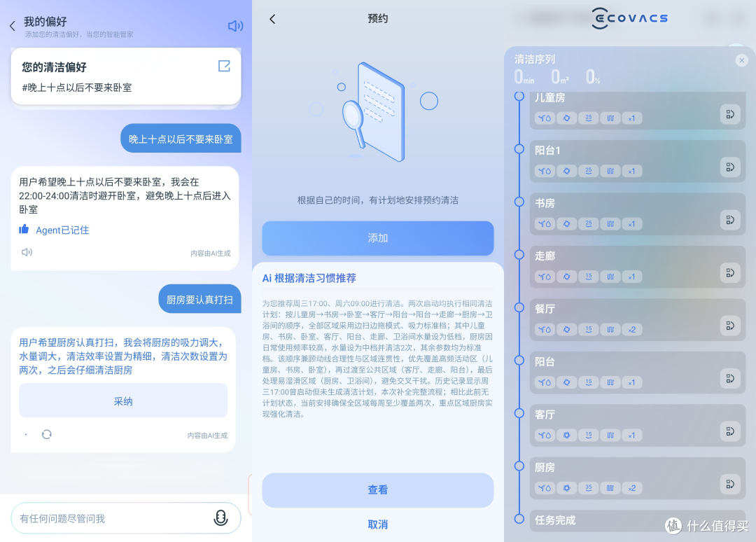This screenshot has height=542, width=756.
Task: Tap the x1 cleaning times chip for 阳台
Action: 632,382
